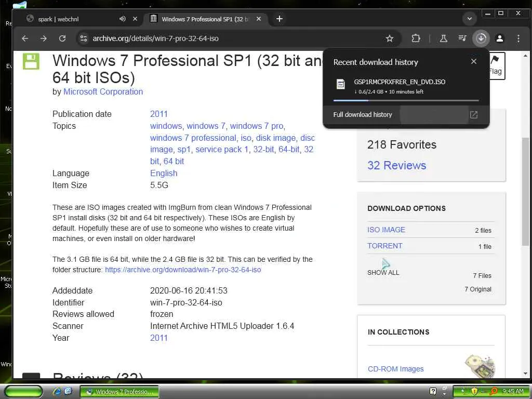Click the scrollbar up arrow
Screen dimensions: 532x399
pos(525,56)
